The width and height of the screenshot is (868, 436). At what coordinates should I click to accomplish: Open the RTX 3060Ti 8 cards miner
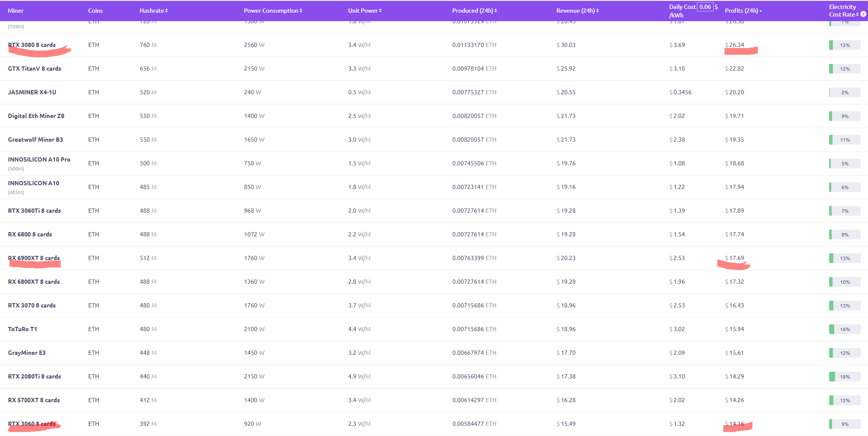coord(35,211)
